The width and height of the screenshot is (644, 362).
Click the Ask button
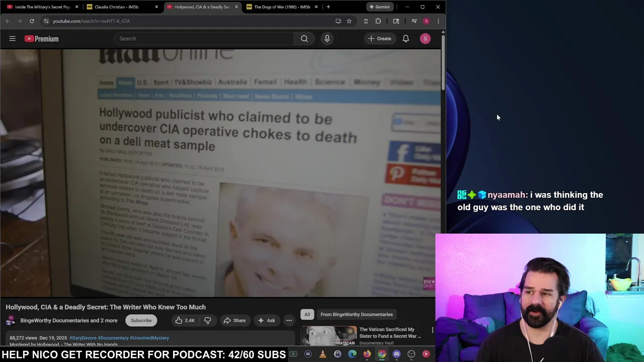(266, 320)
